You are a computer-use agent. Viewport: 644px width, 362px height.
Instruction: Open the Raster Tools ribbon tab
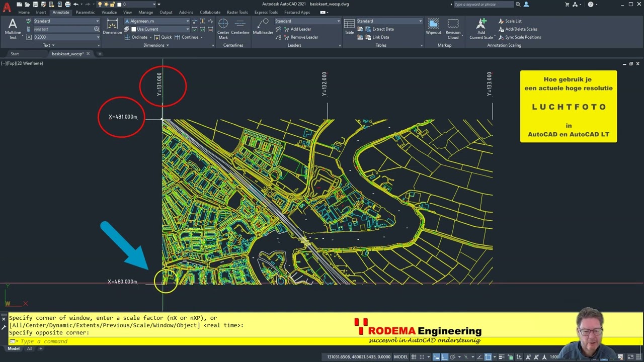[x=237, y=13]
